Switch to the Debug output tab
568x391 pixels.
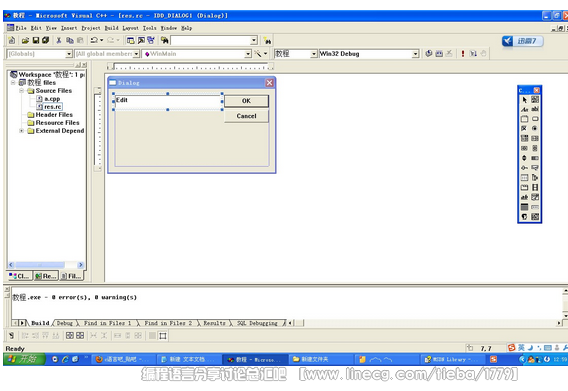pos(64,323)
